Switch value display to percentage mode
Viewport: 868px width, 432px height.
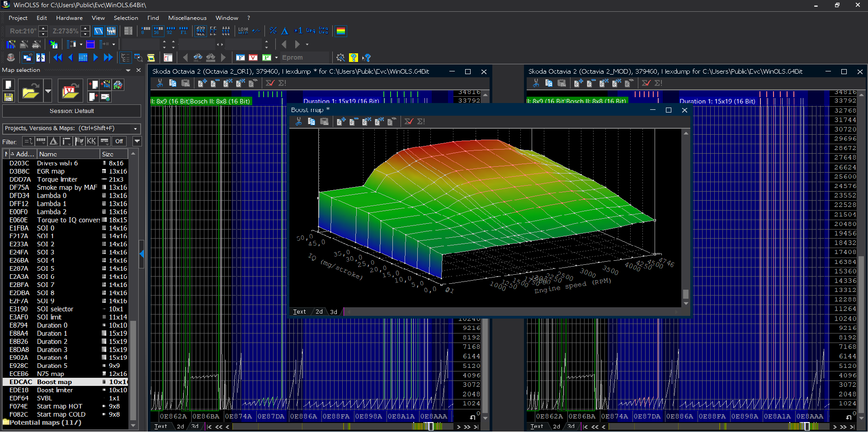tap(273, 30)
